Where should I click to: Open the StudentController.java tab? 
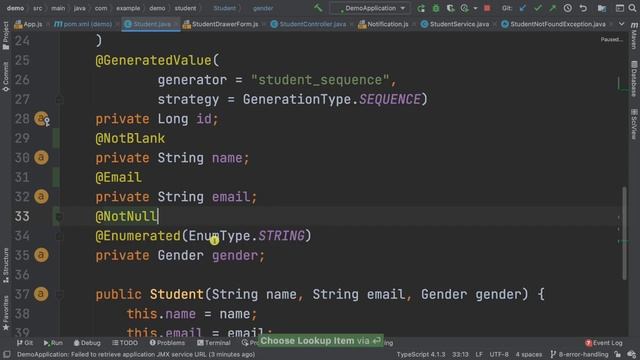(x=309, y=24)
